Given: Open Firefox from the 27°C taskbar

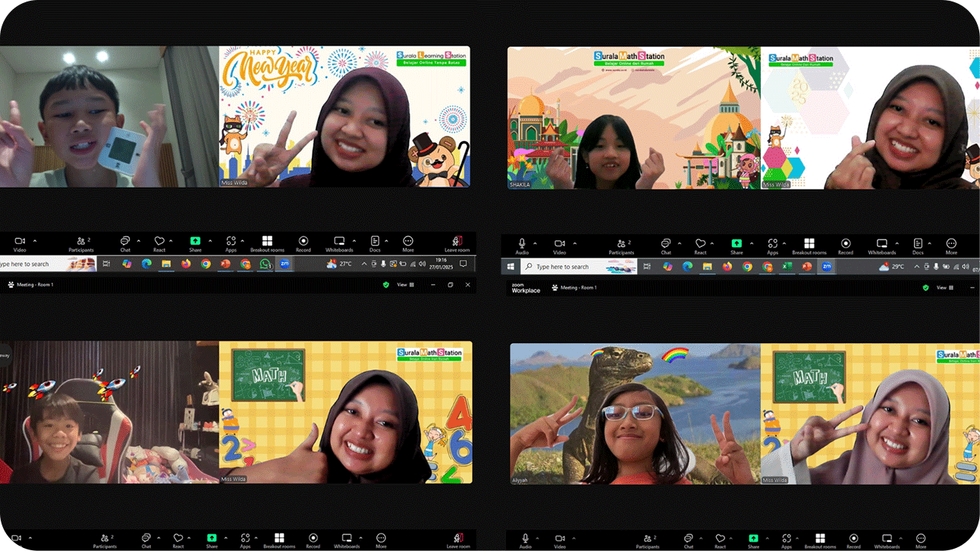Looking at the screenshot, I should pos(186,264).
